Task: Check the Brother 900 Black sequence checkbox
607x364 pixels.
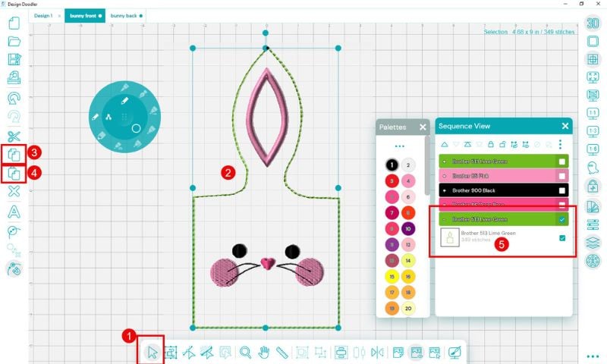Action: 562,190
